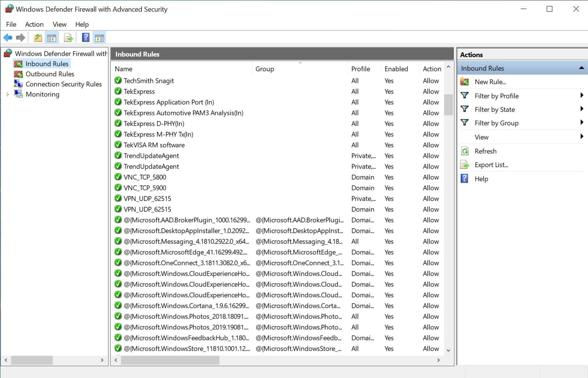Image resolution: width=588 pixels, height=378 pixels.
Task: Click the rules list horizontal scrollbar thumb
Action: 170,360
